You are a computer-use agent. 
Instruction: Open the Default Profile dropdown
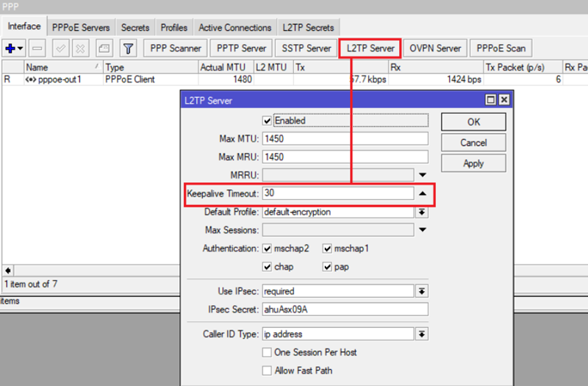[x=422, y=212]
